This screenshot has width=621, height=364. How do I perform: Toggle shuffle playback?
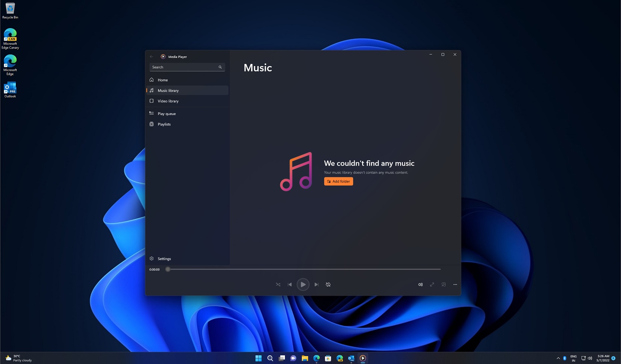click(x=278, y=284)
